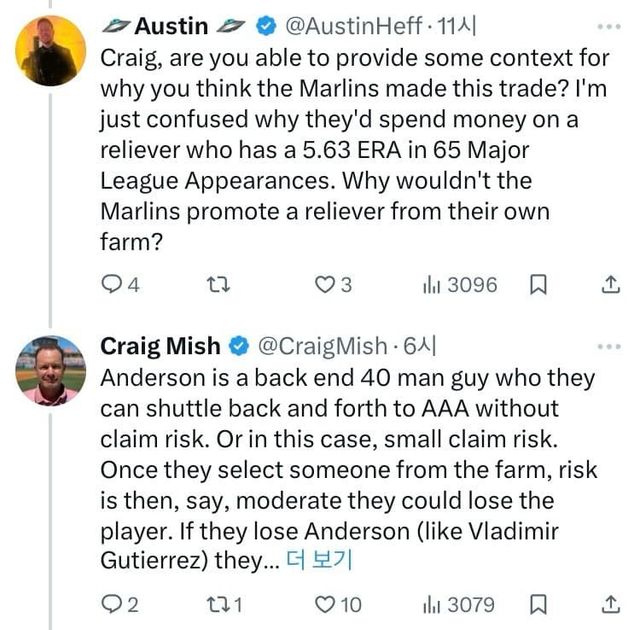Bookmark Austin's tweet
The height and width of the screenshot is (630, 640).
coord(537,285)
